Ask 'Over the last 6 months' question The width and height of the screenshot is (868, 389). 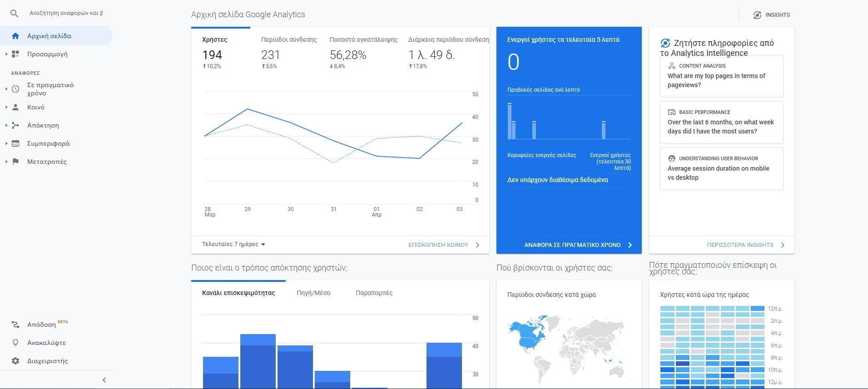(x=721, y=123)
